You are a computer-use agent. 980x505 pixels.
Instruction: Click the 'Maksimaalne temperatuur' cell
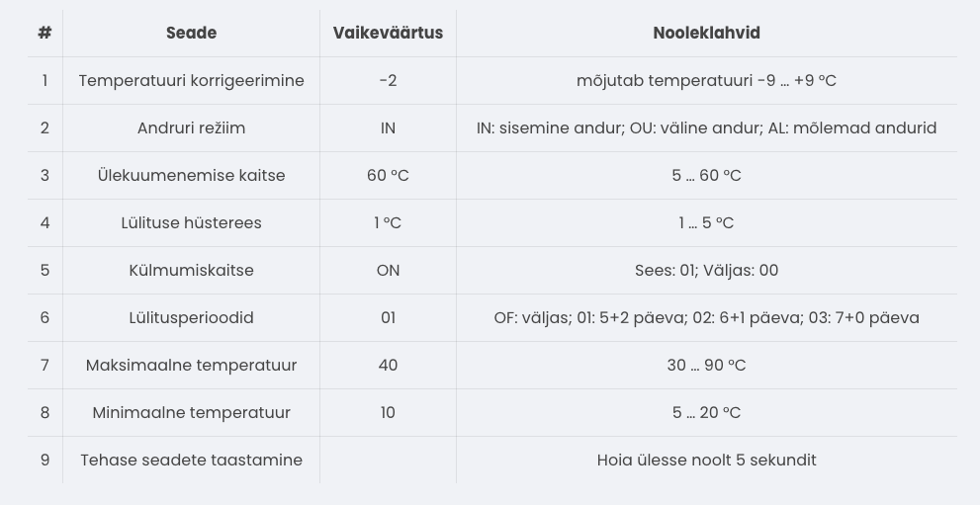(x=191, y=365)
